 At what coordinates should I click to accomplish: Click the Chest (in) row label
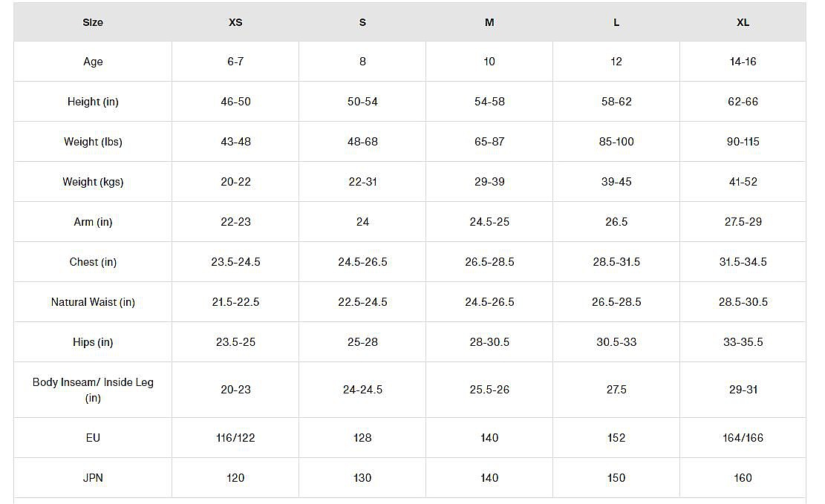93,262
